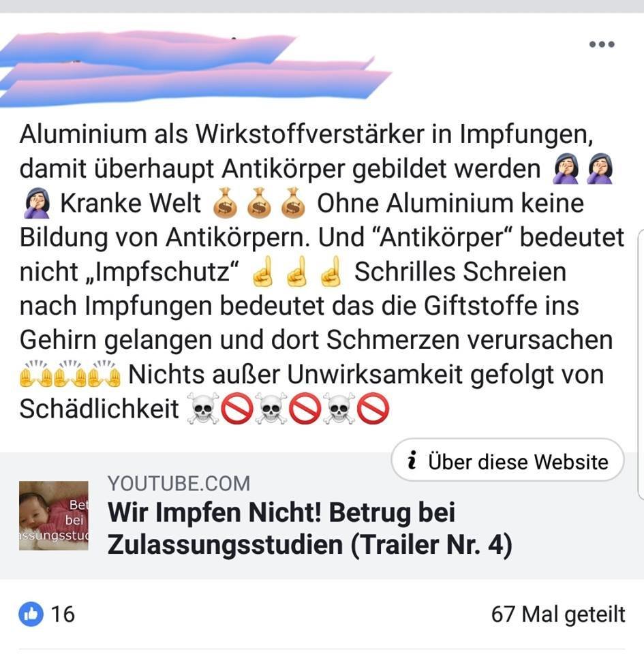Click the last red prohibited sign emoji
644x654 pixels.
coord(373,408)
